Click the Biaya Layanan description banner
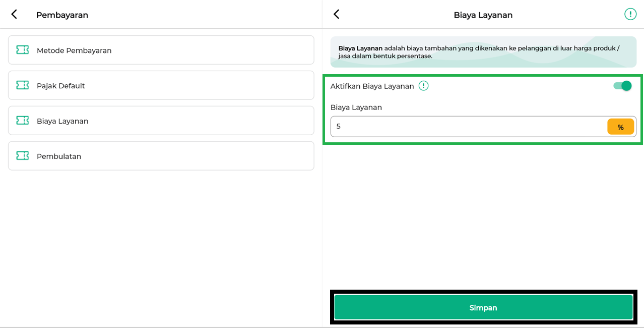The height and width of the screenshot is (328, 644). pyautogui.click(x=483, y=52)
